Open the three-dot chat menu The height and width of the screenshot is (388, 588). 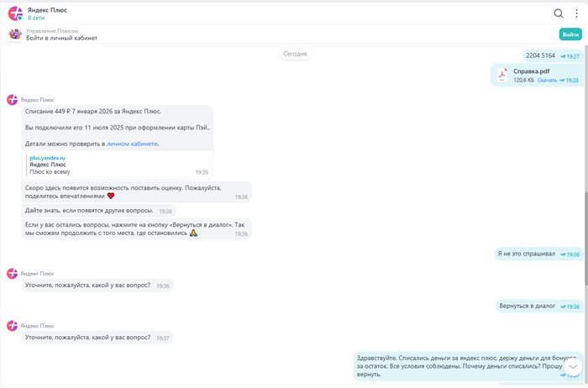[577, 13]
